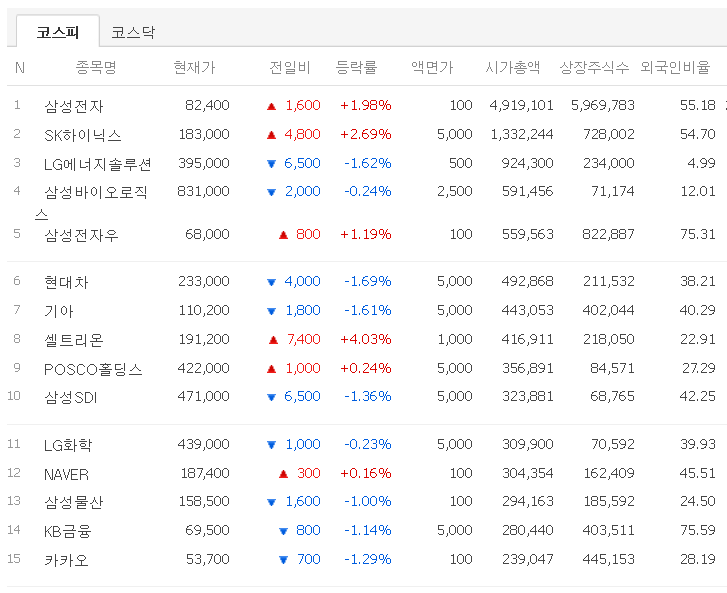This screenshot has width=727, height=593.
Task: Click the +0.16% change for NAVER
Action: [366, 473]
